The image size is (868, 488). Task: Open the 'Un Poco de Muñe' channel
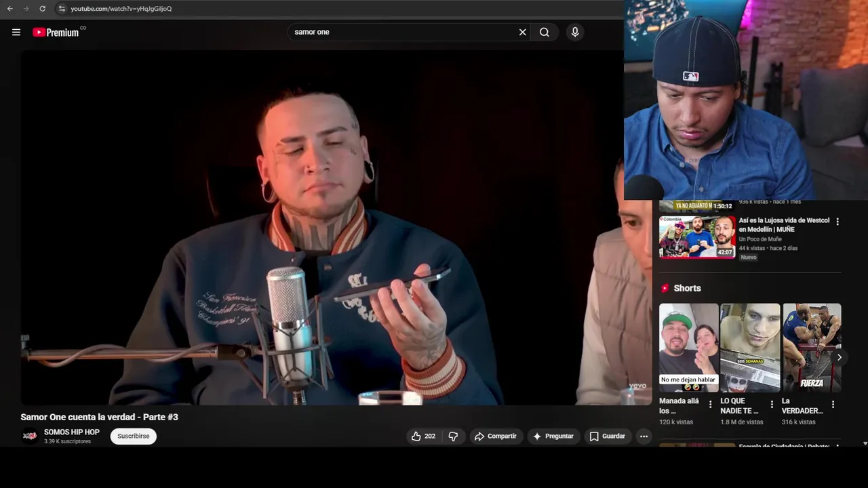tap(760, 239)
